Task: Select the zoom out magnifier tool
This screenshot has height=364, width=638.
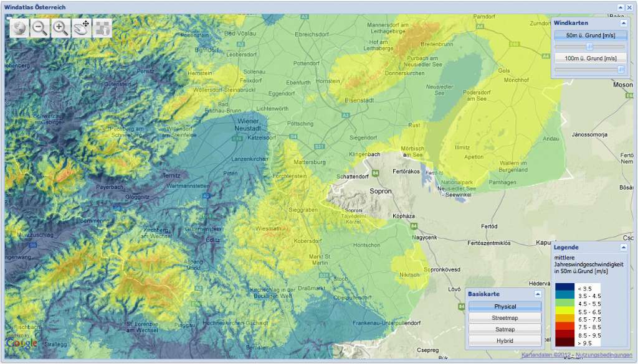Action: 40,28
